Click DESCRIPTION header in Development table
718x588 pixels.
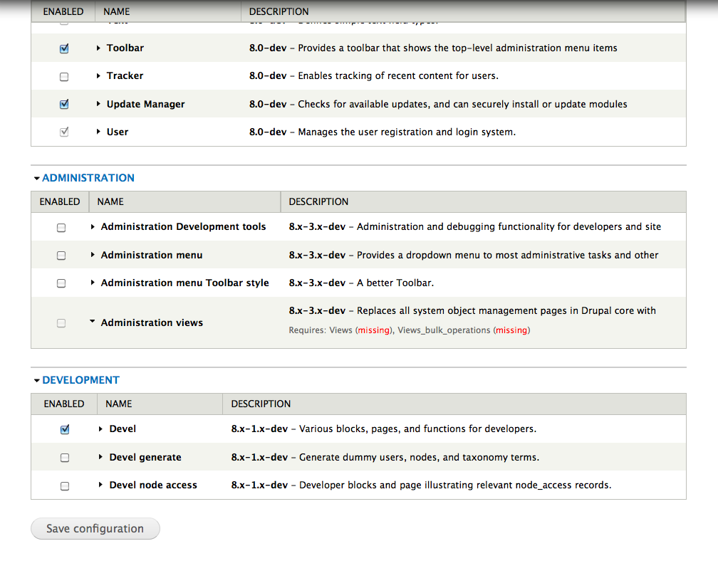click(261, 404)
